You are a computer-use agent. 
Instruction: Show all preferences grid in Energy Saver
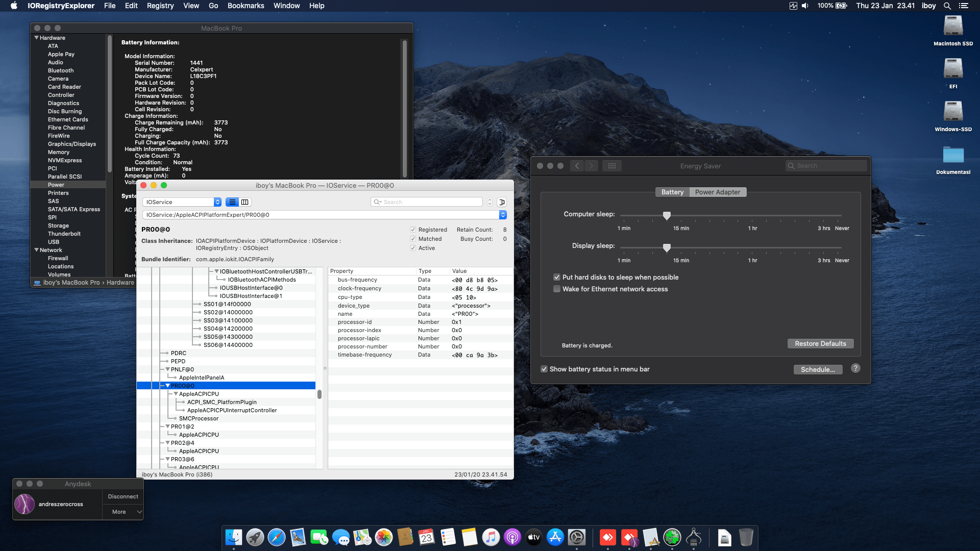[x=612, y=166]
